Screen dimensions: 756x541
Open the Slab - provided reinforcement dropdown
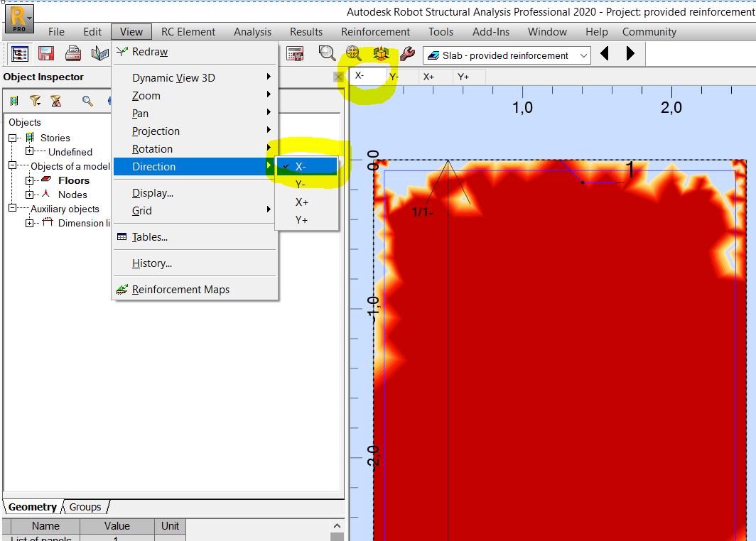click(x=507, y=55)
